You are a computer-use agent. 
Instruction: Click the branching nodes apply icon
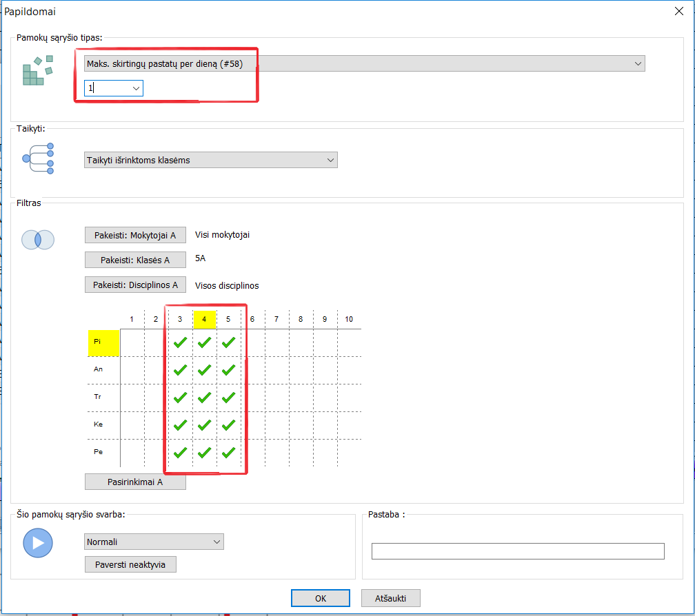point(38,158)
